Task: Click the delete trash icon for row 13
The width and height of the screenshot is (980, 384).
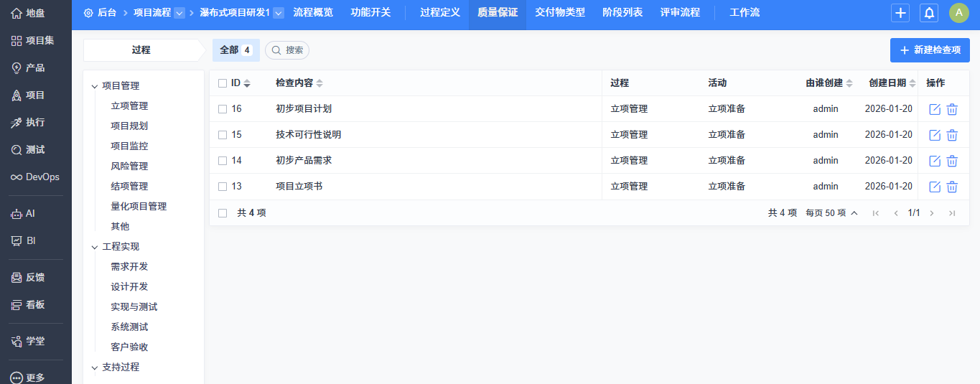Action: click(x=952, y=187)
